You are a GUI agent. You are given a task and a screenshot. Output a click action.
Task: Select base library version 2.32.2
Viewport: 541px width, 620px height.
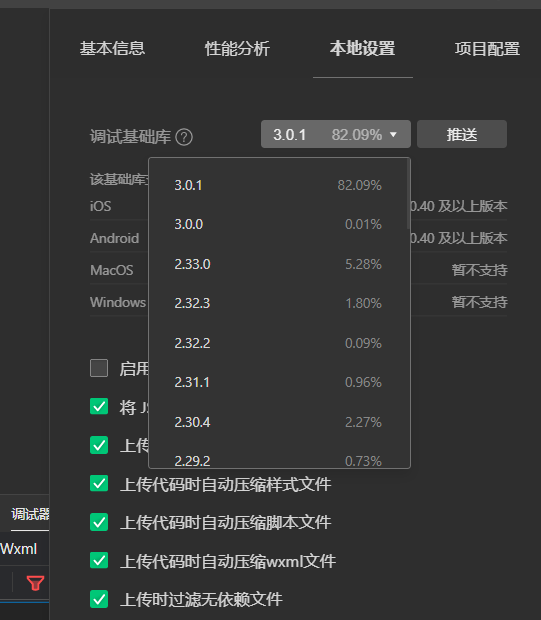click(278, 343)
